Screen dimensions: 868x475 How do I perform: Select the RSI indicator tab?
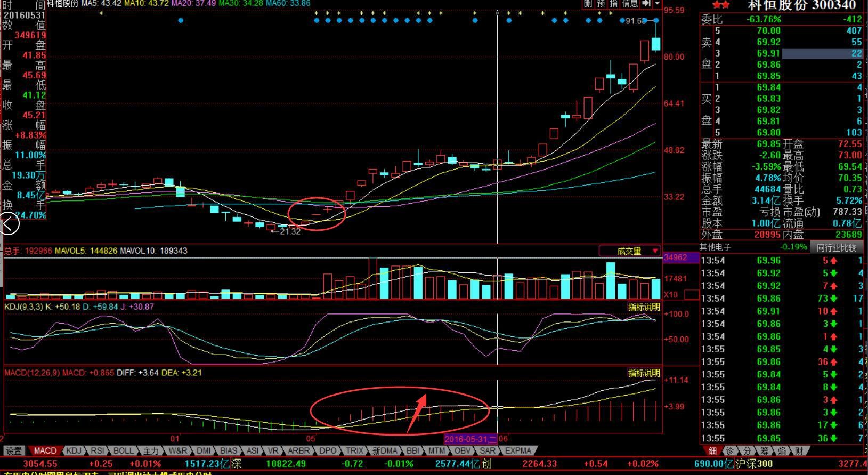[97, 450]
